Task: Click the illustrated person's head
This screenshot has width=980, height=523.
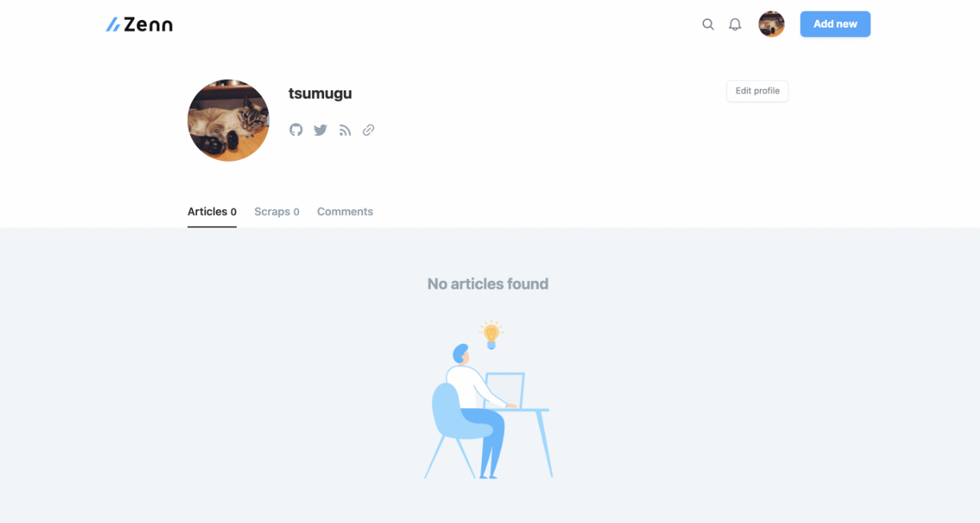Action: point(461,354)
